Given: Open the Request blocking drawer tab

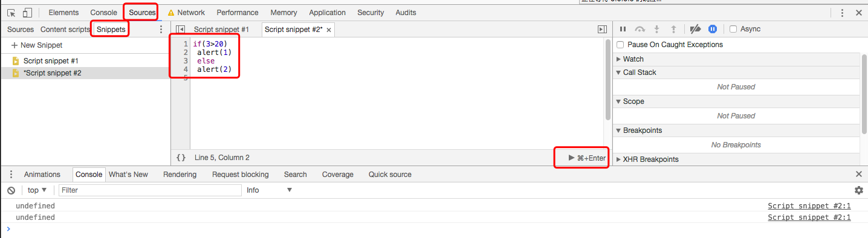Looking at the screenshot, I should click(x=240, y=174).
